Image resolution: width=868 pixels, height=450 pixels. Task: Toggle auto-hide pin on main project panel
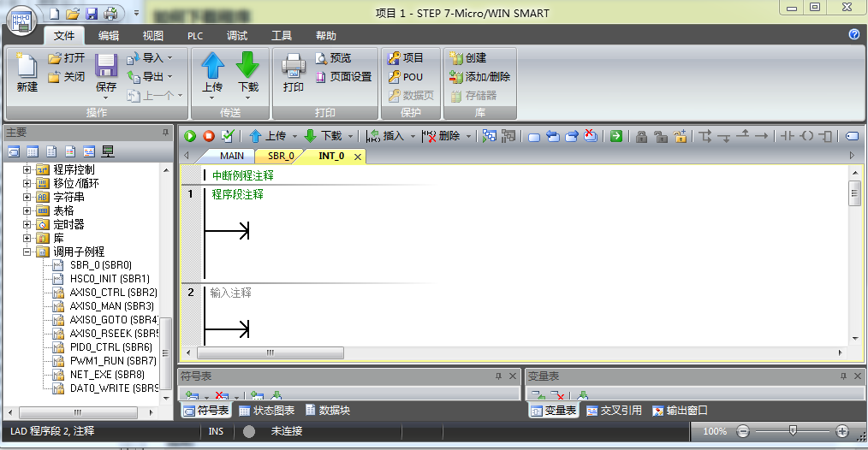166,133
